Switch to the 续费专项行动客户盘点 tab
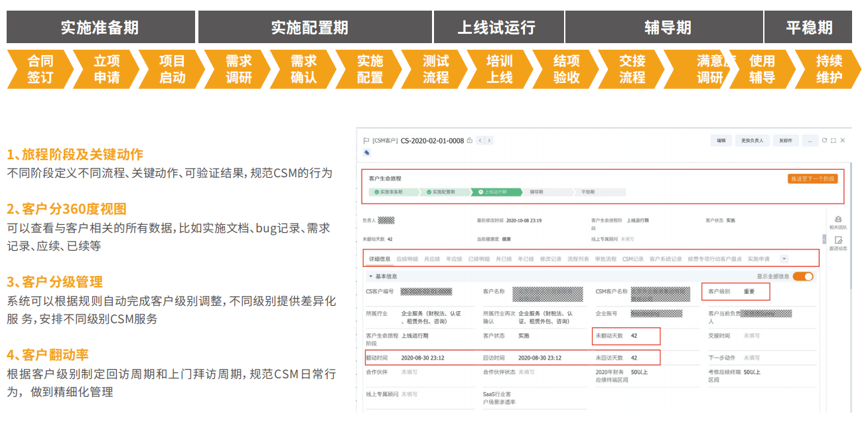This screenshot has height=432, width=868. [714, 259]
